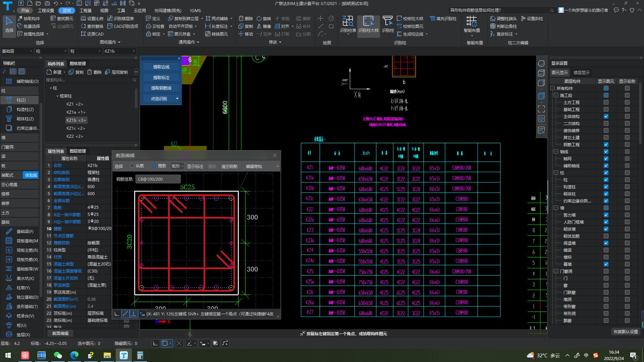644x362 pixels.
Task: Click 调整柱端头 tool
Action: click(503, 18)
